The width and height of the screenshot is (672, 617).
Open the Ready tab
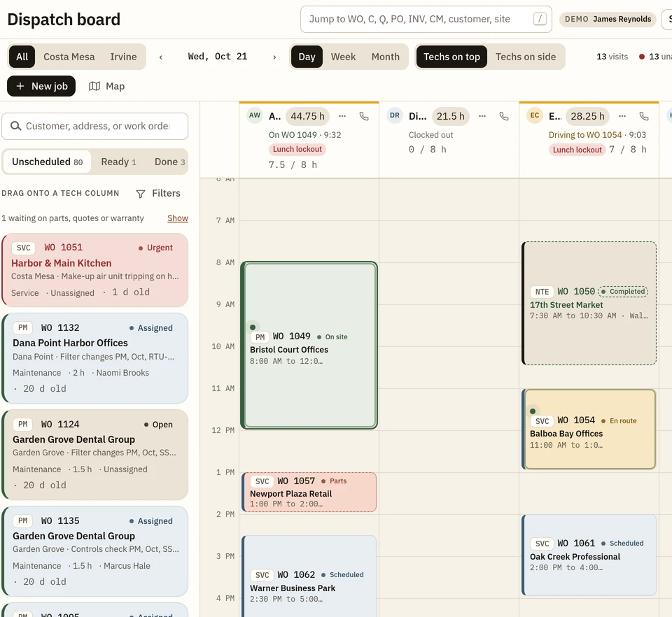[x=118, y=162]
